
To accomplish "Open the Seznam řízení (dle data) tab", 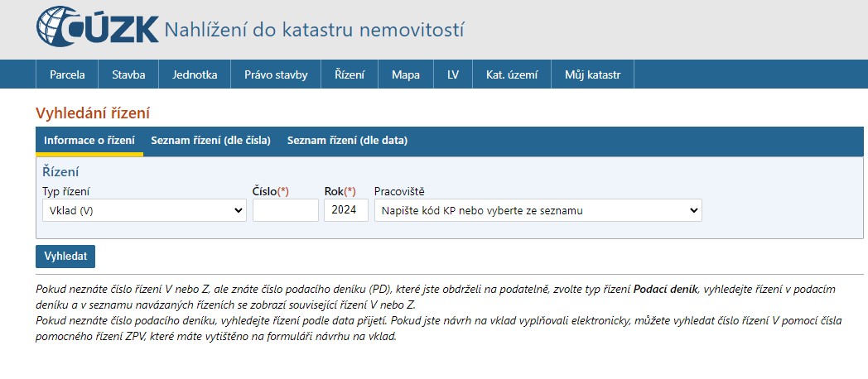I will [347, 141].
